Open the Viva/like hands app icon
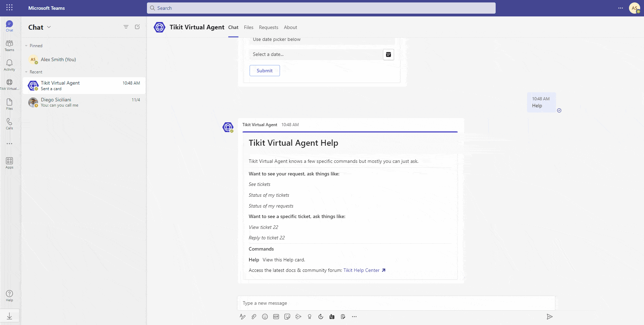 tap(332, 317)
